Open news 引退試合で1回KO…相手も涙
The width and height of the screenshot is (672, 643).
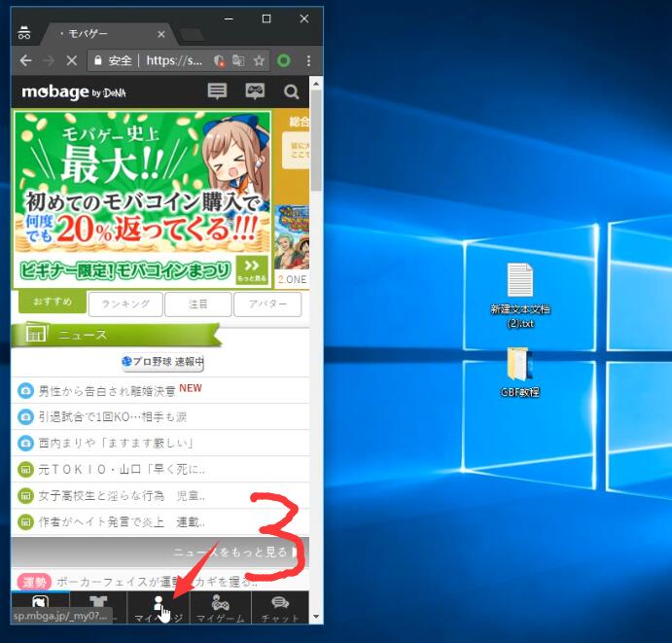click(x=159, y=416)
